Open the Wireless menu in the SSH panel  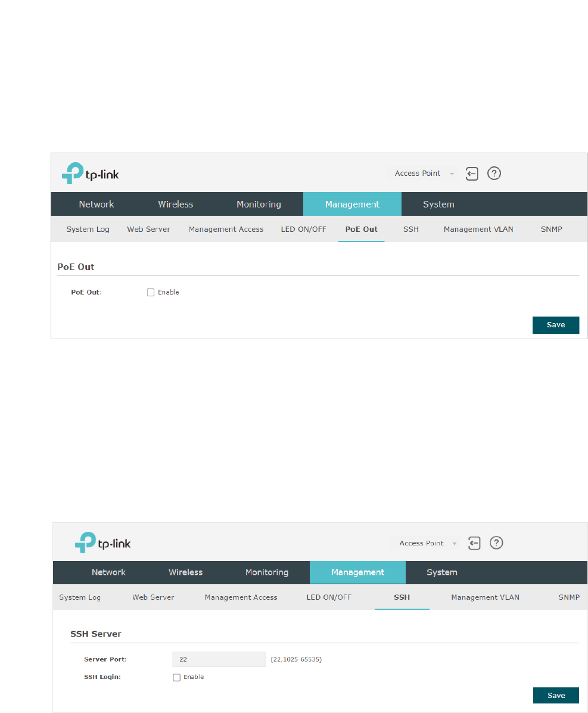185,572
